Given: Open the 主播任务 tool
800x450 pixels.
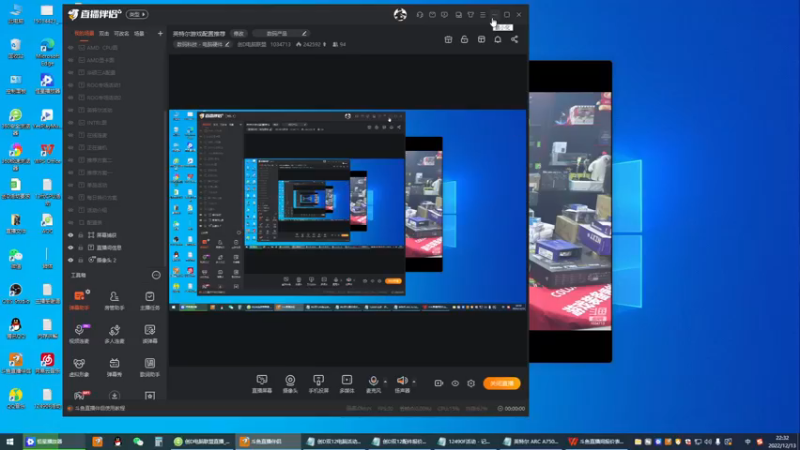Looking at the screenshot, I should 149,300.
